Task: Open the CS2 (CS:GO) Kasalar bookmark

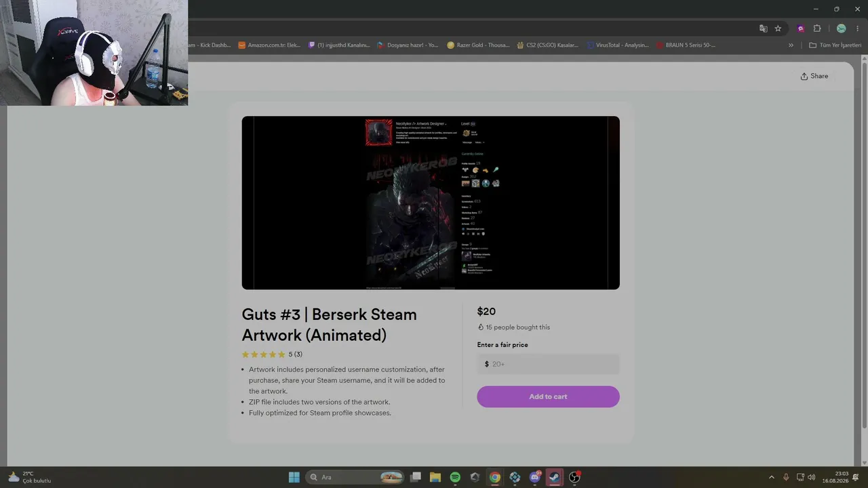Action: 548,45
